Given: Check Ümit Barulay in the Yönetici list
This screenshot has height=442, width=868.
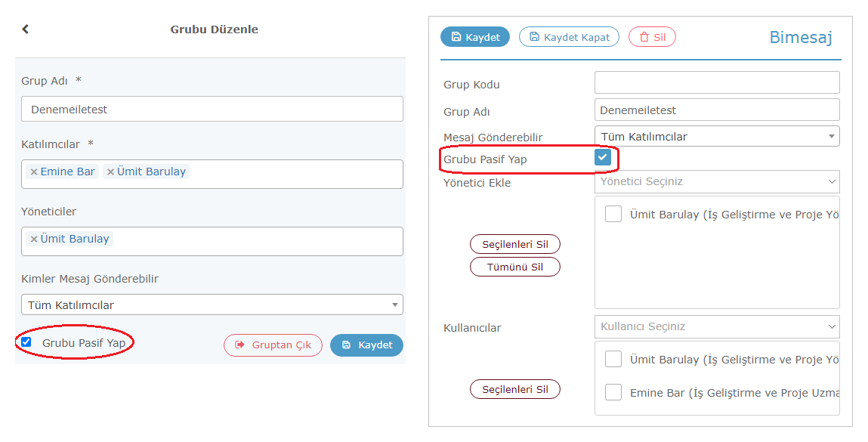Looking at the screenshot, I should click(613, 214).
